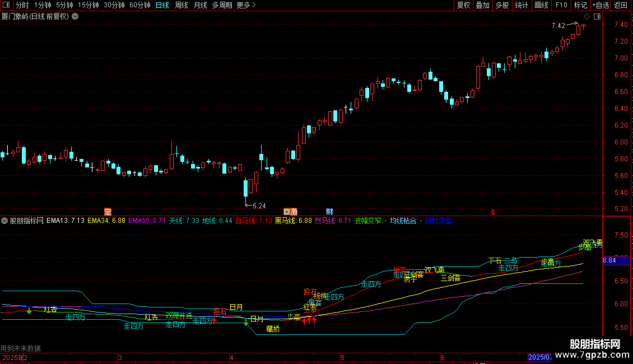Expand the 更多 periods menu
Viewport: 633px width, 364px height.
[246, 5]
